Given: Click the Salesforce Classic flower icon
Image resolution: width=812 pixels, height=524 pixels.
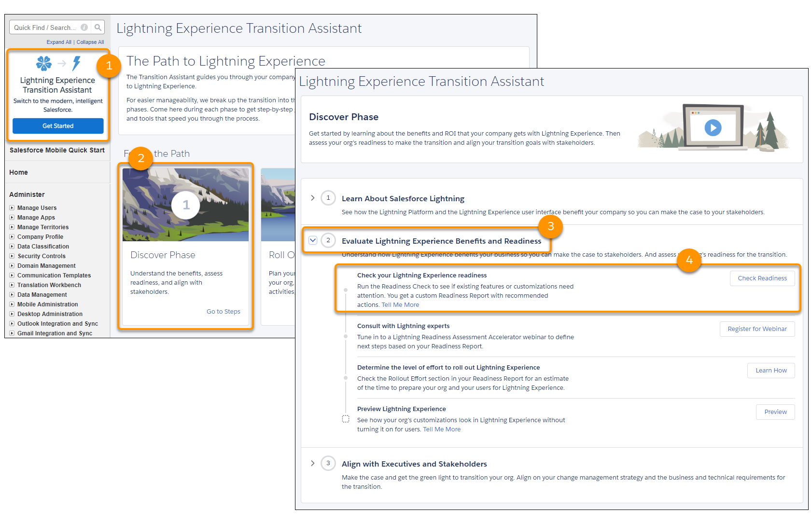Looking at the screenshot, I should coord(44,63).
